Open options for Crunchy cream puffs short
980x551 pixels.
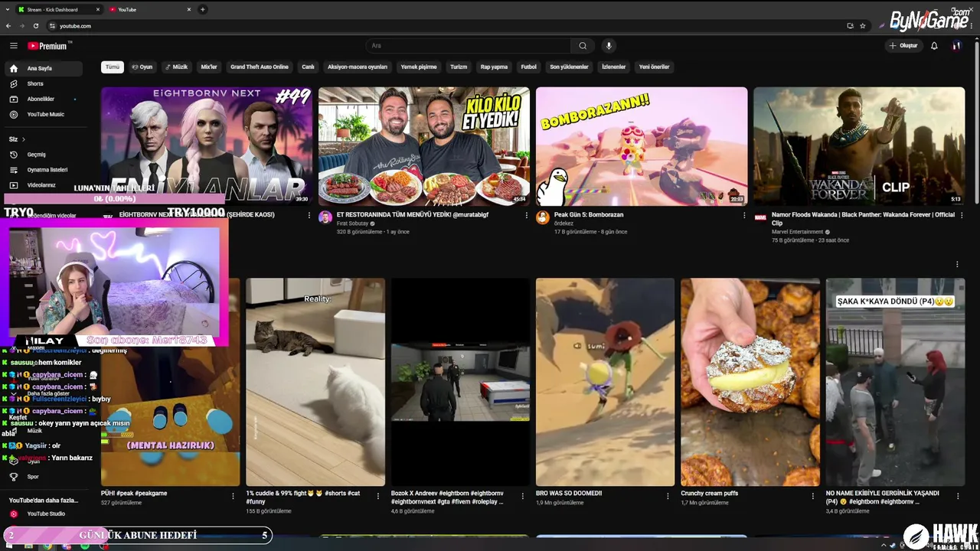[814, 496]
